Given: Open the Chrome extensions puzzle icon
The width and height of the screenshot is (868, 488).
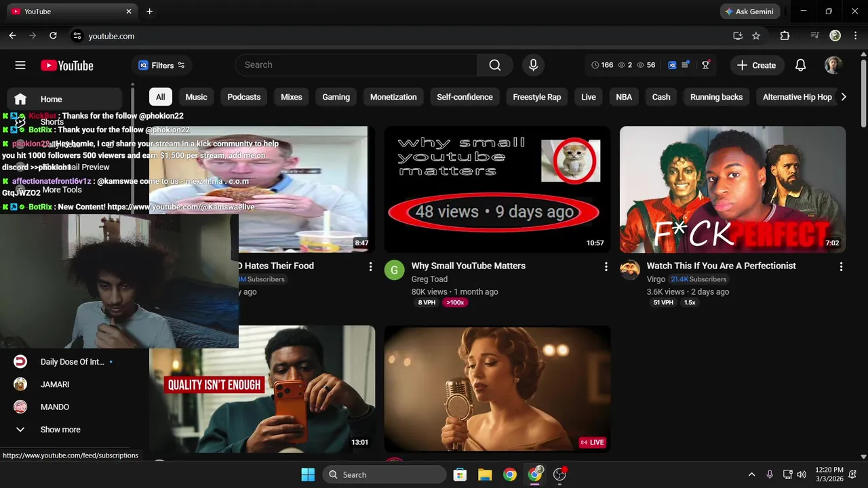Looking at the screenshot, I should point(785,36).
